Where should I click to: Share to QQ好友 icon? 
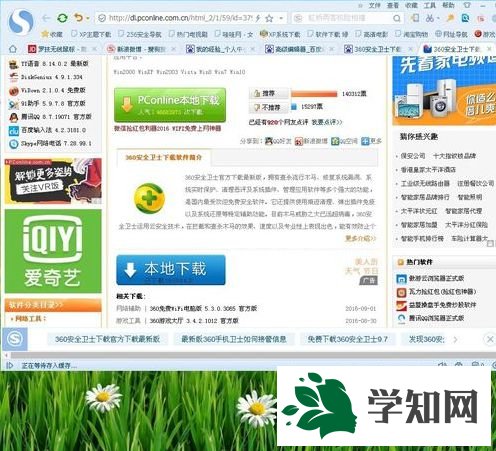pyautogui.click(x=269, y=141)
